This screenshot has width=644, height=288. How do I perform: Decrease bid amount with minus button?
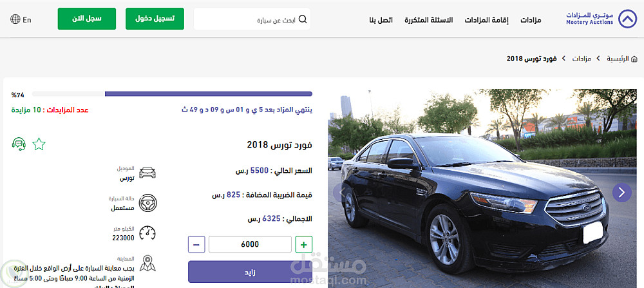coord(196,245)
